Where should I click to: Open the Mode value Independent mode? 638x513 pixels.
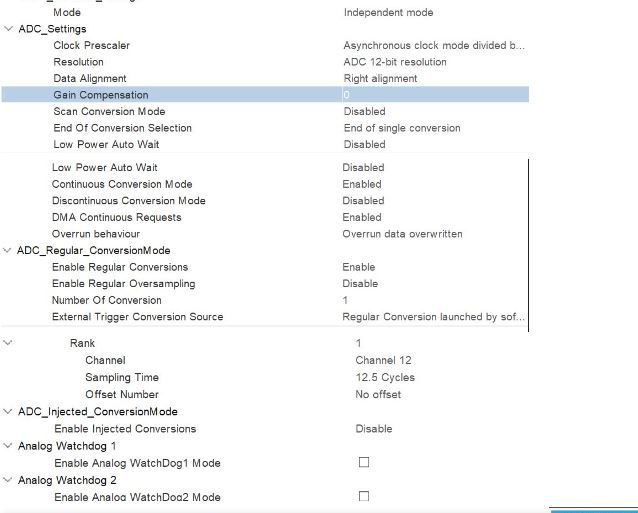click(388, 13)
